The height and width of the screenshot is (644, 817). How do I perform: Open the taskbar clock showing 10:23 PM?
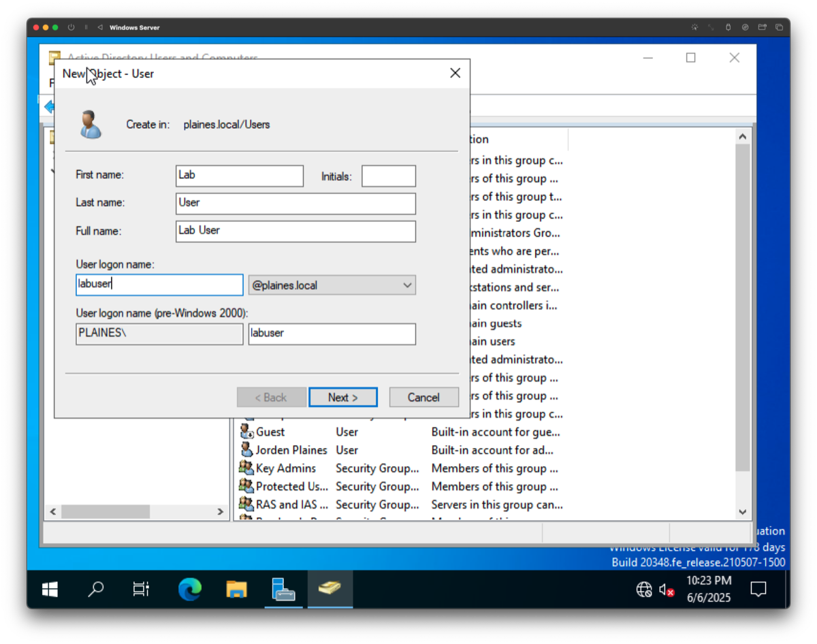tap(709, 590)
